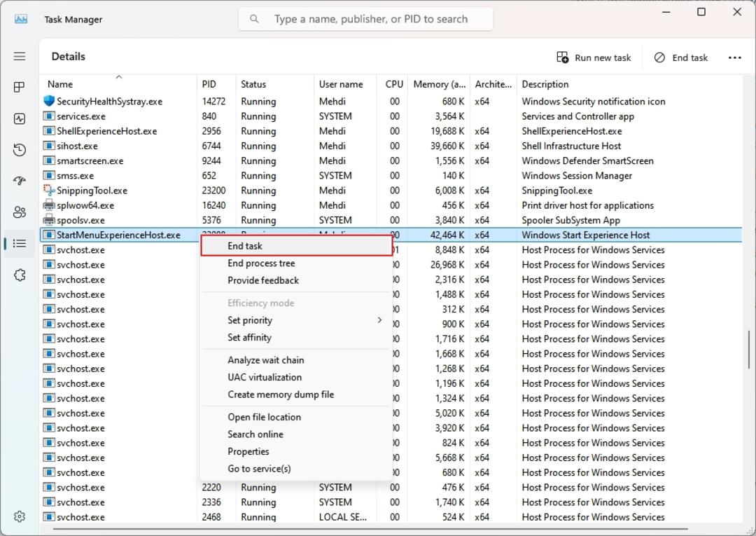Click Windows Start Experience Host description
Viewport: 756px width, 536px height.
pos(586,235)
